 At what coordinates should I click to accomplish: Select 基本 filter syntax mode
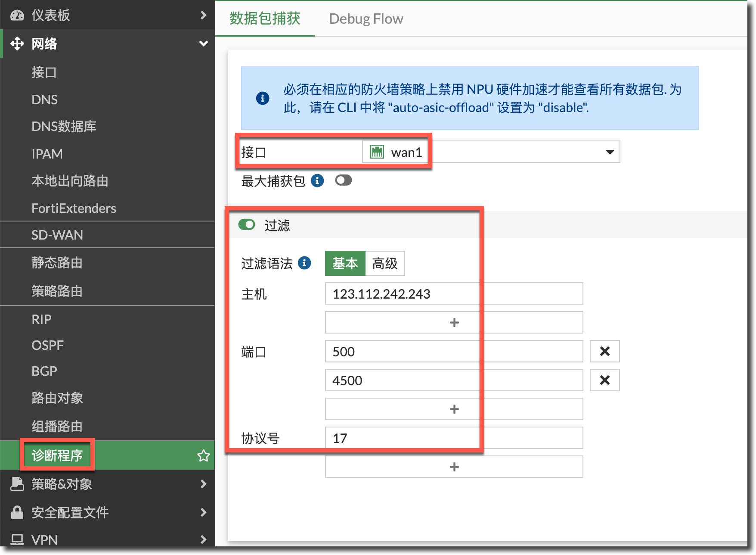click(345, 263)
